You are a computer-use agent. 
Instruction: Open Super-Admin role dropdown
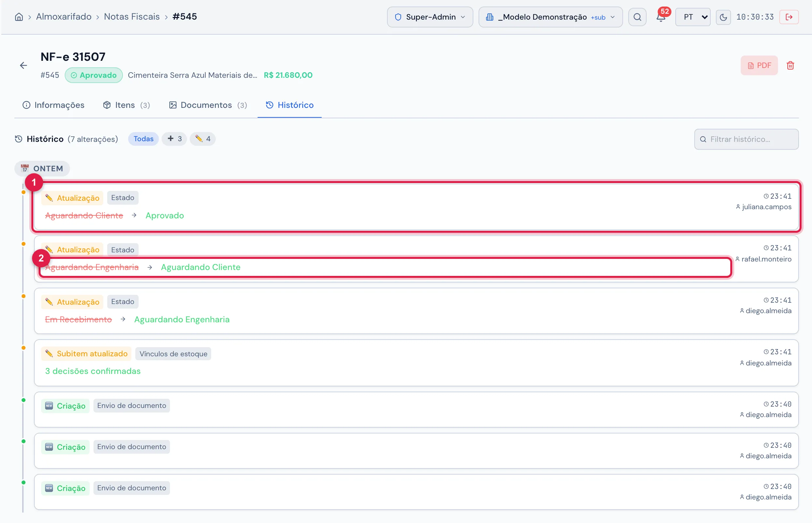[x=430, y=17]
